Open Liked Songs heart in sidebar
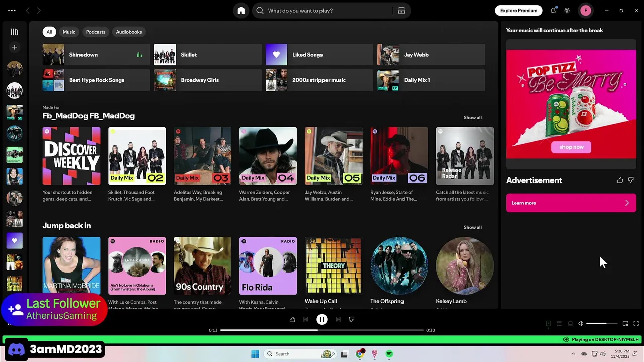 [14, 240]
